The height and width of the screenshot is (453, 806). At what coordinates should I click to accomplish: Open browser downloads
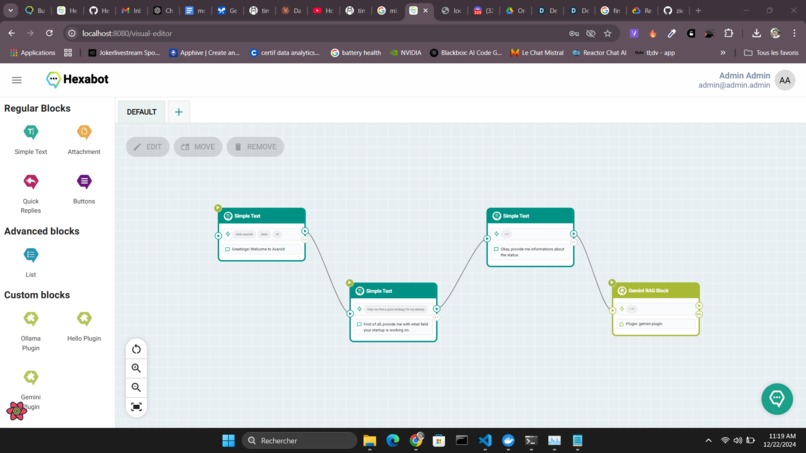pos(756,33)
